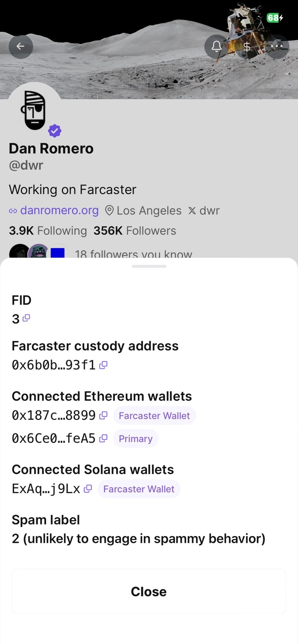Viewport: 298px width, 644px height.
Task: Copy Ethereum wallet 0x187c…8899
Action: coord(103,415)
